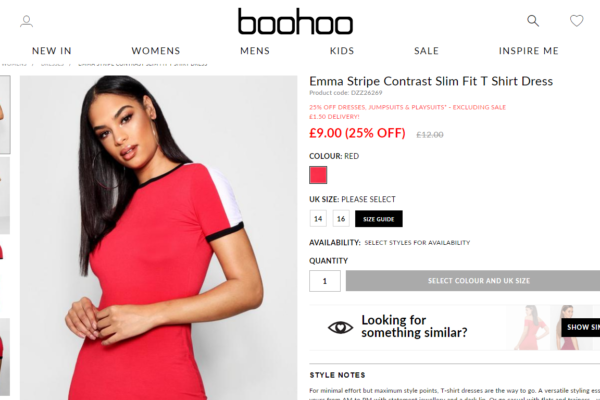Viewport: 600px width, 400px height.
Task: Click the search magnifier icon
Action: (533, 21)
